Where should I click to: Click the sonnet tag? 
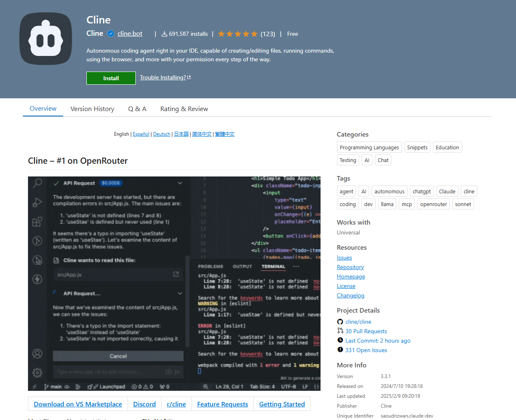463,204
